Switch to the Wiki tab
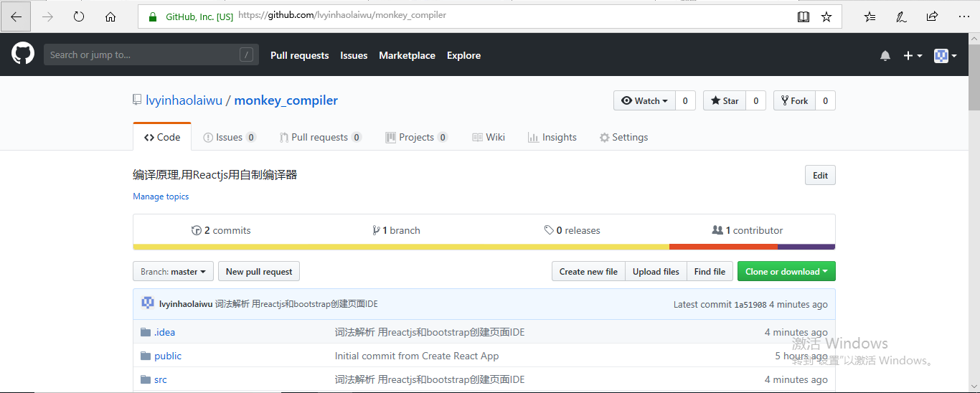This screenshot has height=393, width=980. pyautogui.click(x=489, y=137)
